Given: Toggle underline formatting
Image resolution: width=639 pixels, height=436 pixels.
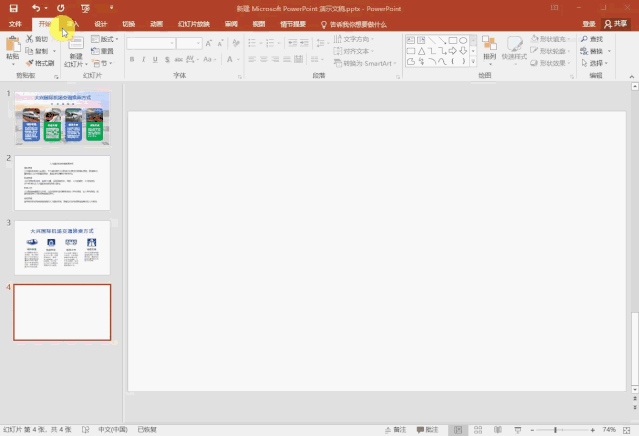Looking at the screenshot, I should point(155,59).
